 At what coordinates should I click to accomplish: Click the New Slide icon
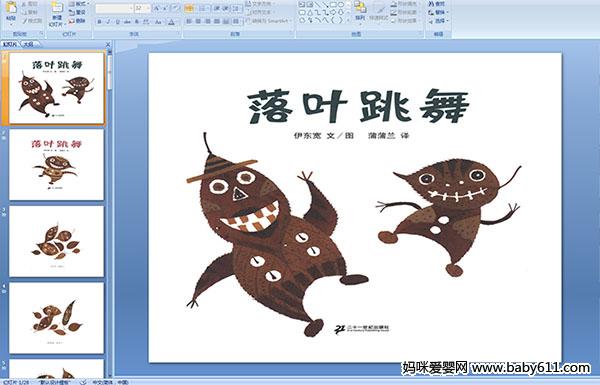tap(57, 8)
